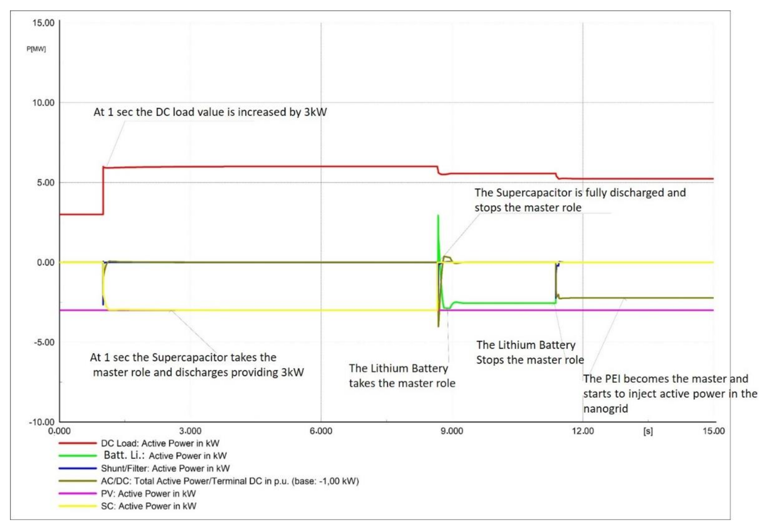Click the 'Lithium Battery takes the master role' note
The image size is (773, 532).
coord(402,376)
